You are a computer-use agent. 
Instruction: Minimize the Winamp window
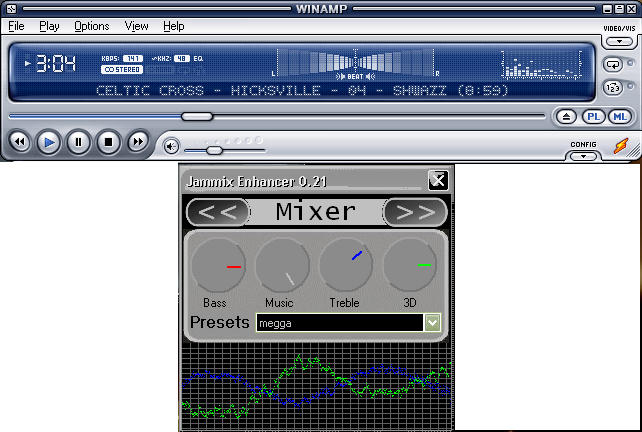coord(608,9)
